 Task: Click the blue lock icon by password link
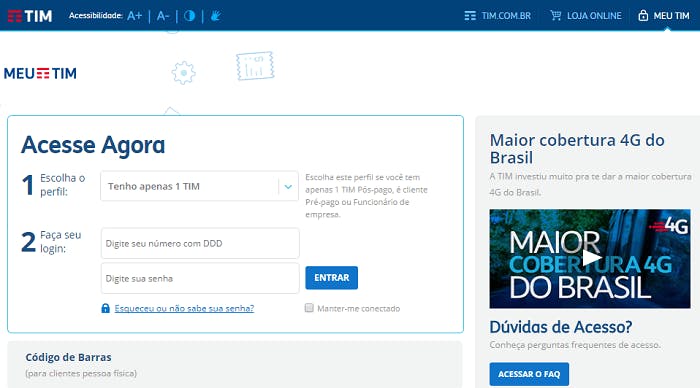(x=105, y=308)
